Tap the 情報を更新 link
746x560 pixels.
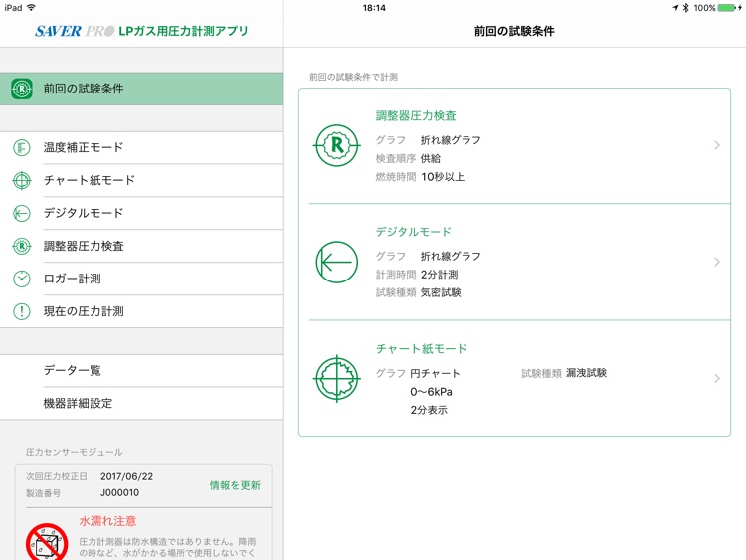235,485
